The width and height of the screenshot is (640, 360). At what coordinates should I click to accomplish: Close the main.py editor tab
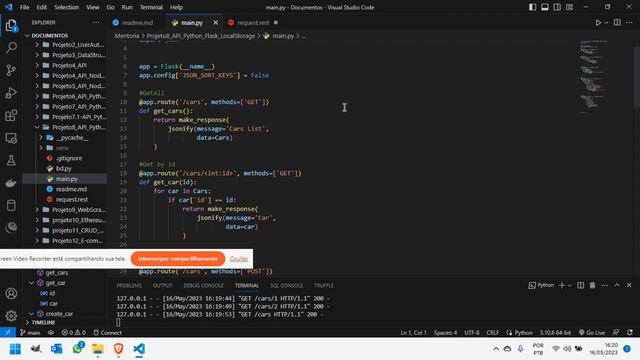(x=216, y=23)
